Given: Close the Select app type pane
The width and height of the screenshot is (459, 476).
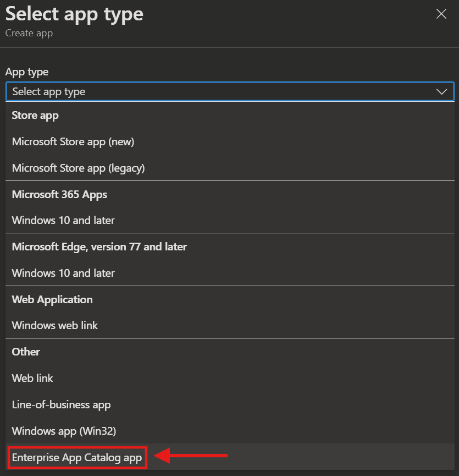Looking at the screenshot, I should click(441, 14).
